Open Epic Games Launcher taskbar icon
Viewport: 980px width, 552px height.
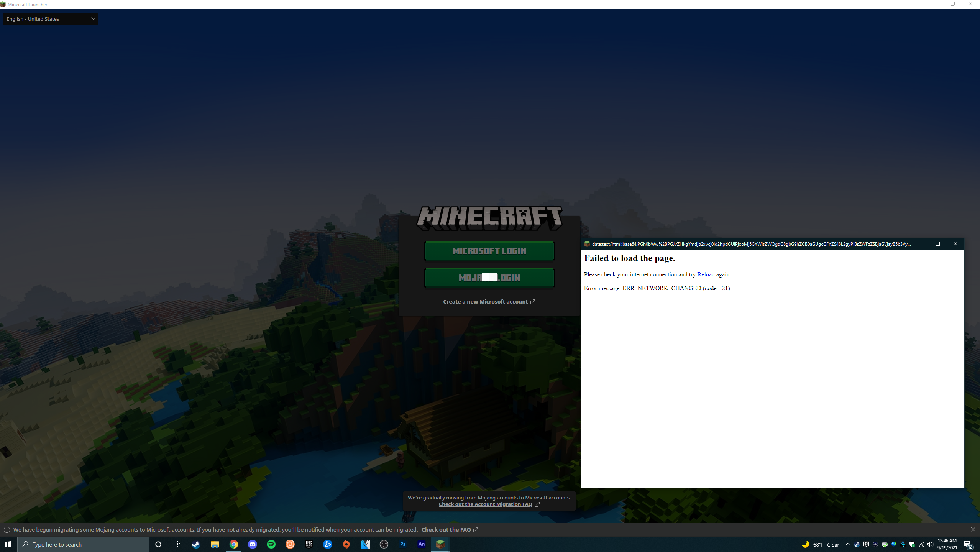pos(309,544)
